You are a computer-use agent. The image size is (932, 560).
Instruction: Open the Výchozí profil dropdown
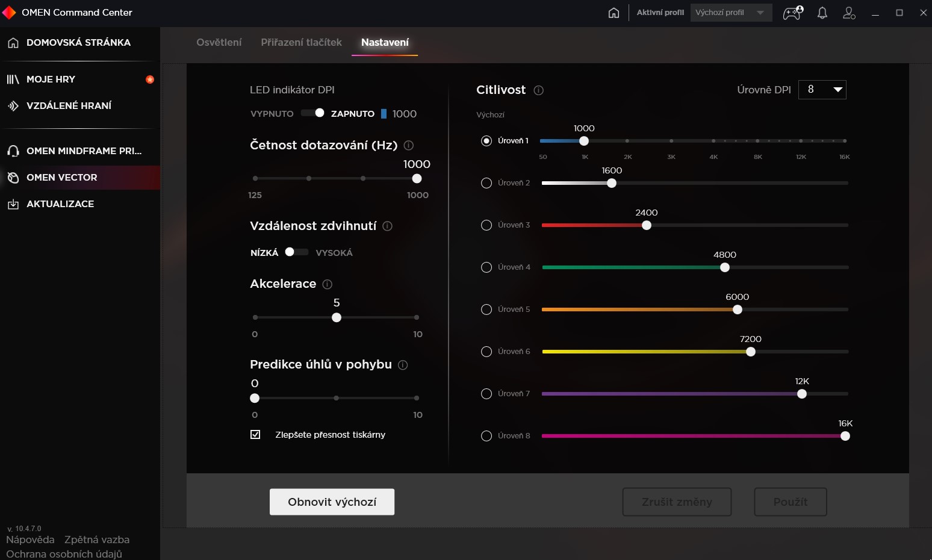coord(731,13)
